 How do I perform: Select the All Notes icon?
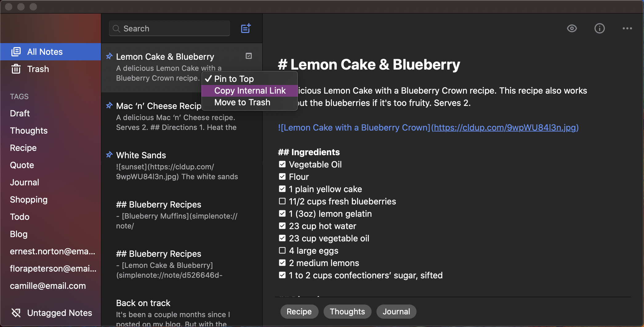click(16, 52)
